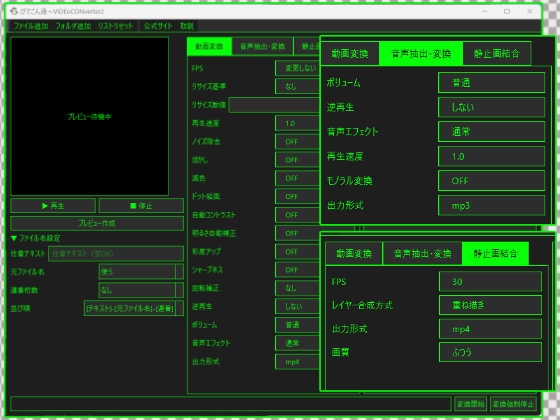The width and height of the screenshot is (560, 420).
Task: Open the 公式サイト menu item
Action: coord(158,26)
